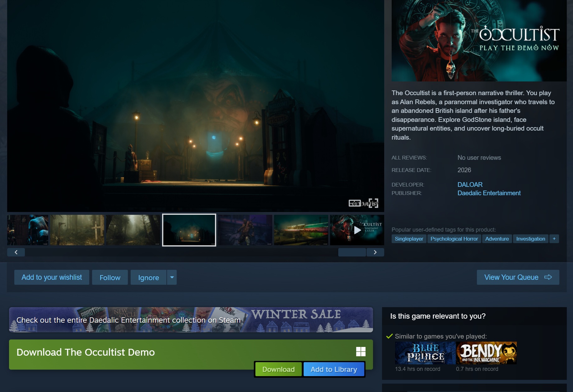Select the Adventure tag

(497, 239)
